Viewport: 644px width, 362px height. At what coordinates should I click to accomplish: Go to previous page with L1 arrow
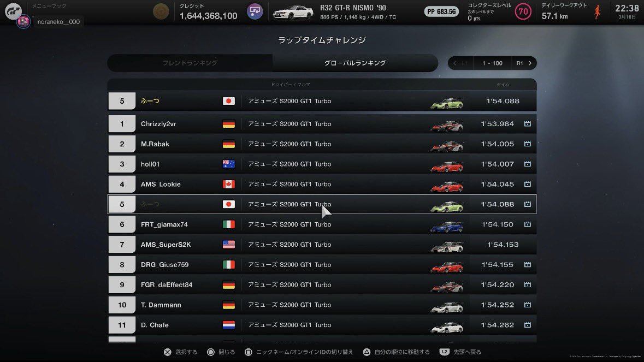tap(461, 63)
